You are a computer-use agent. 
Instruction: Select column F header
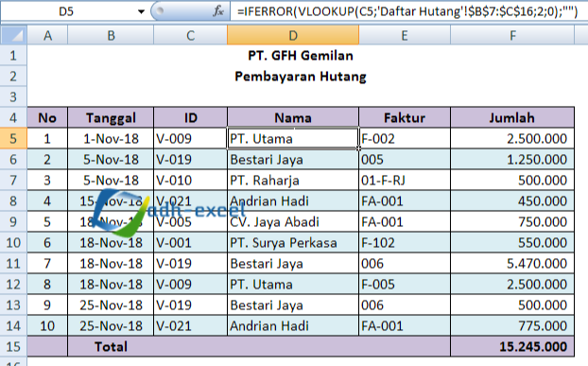(x=512, y=36)
